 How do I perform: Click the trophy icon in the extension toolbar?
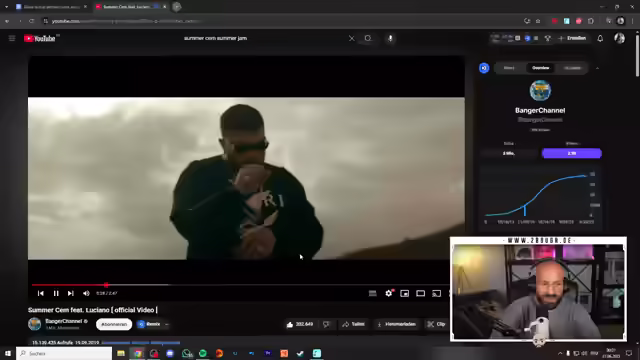548,38
